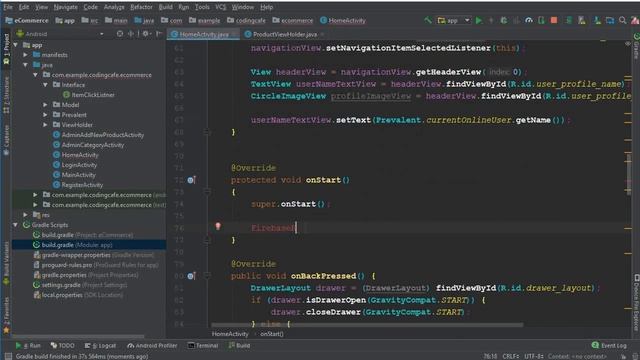Image resolution: width=640 pixels, height=360 pixels.
Task: Select LoginActivity in project tree
Action: [75, 165]
